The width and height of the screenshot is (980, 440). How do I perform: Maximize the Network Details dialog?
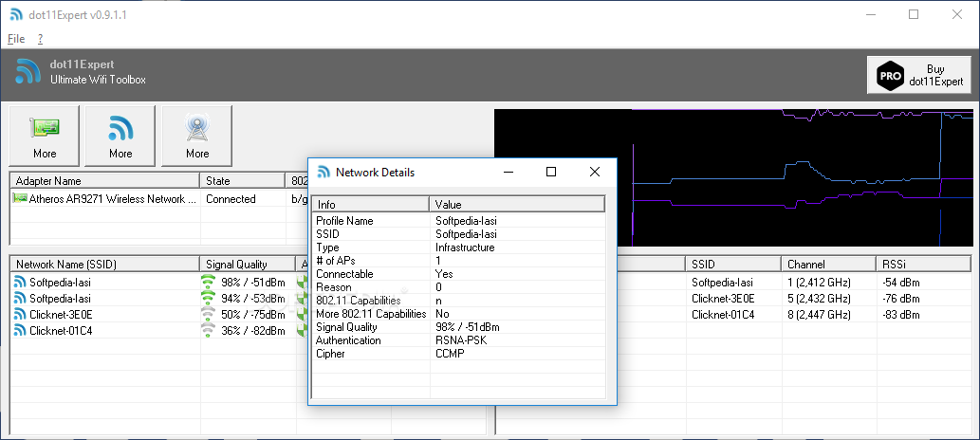pos(550,172)
